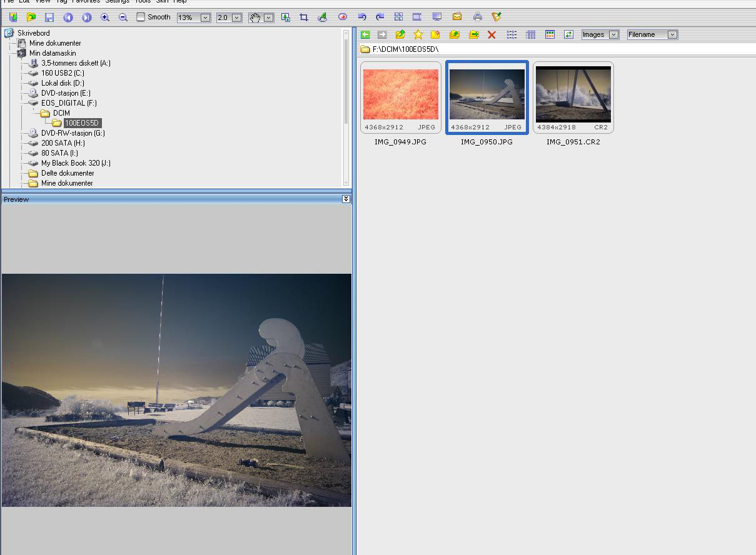This screenshot has height=555, width=756.
Task: Select 80 SATA (I:) drive
Action: pyautogui.click(x=59, y=153)
